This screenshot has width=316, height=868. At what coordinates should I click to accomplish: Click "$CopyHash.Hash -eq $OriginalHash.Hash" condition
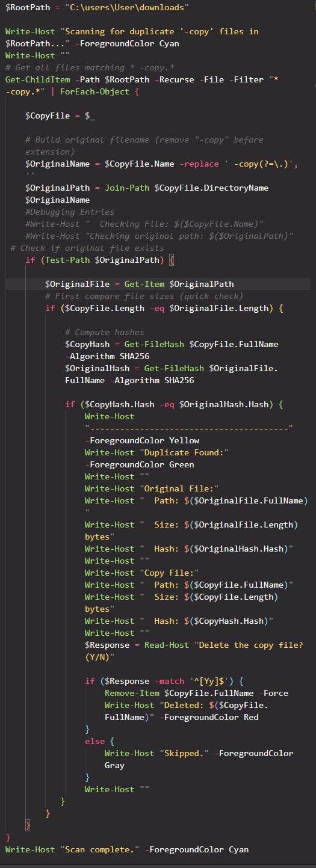(177, 404)
